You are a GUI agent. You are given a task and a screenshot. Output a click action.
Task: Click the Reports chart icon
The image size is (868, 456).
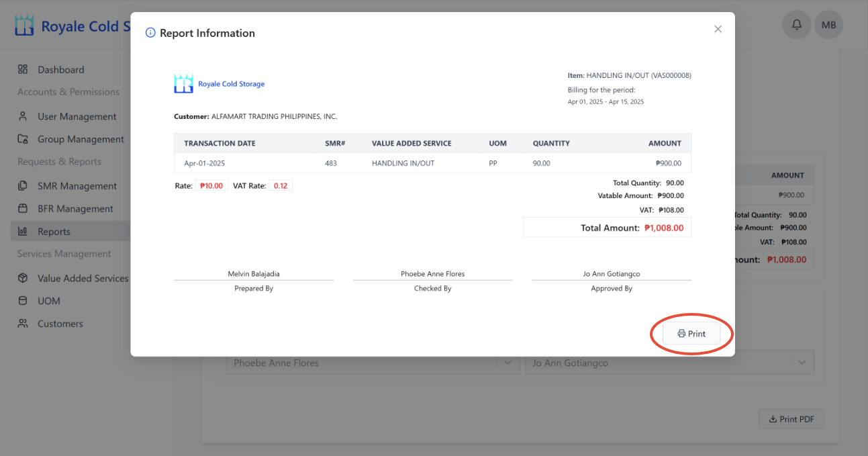(23, 231)
